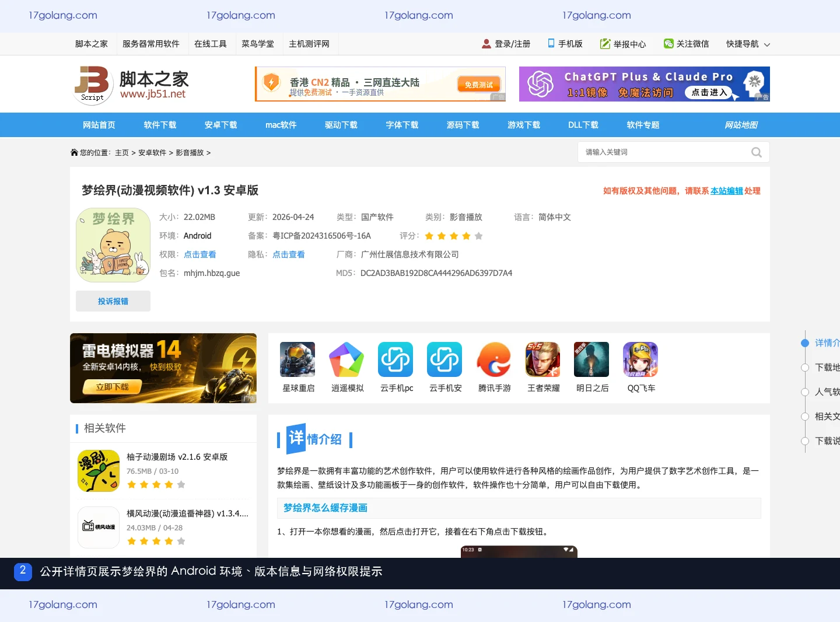Image resolution: width=840 pixels, height=622 pixels.
Task: Click the MD5 value DC2AD3BAB192D8CA444296AD6397D7A4
Action: [436, 273]
